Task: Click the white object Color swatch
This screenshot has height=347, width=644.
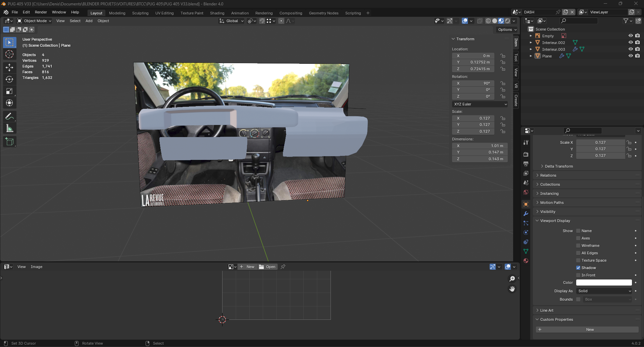Action: 604,283
